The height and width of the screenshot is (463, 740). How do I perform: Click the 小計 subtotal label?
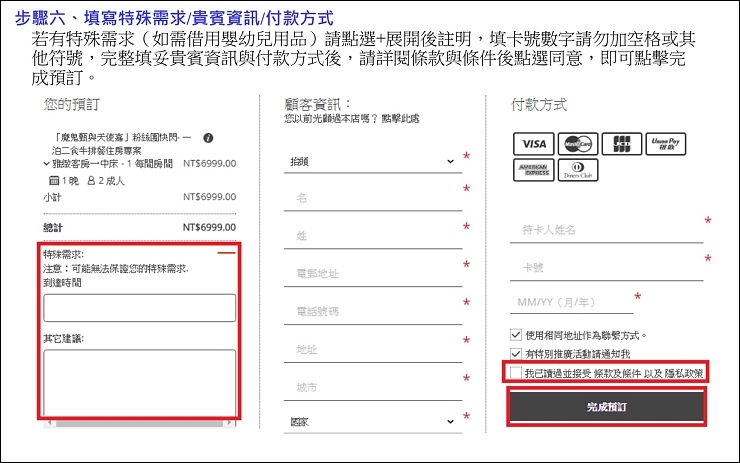click(x=52, y=197)
